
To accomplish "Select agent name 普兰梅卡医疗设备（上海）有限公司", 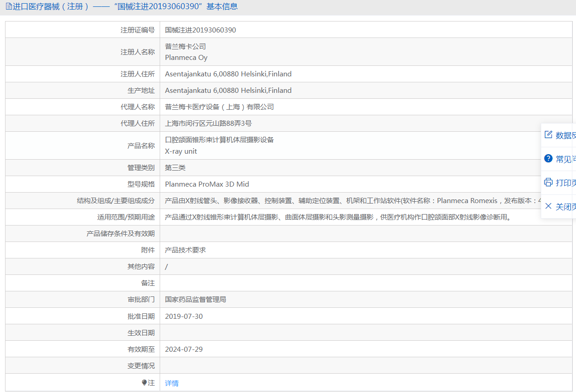I will tap(220, 107).
